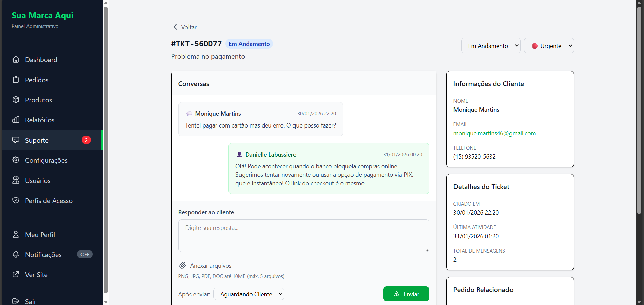The height and width of the screenshot is (305, 644).
Task: Expand the Após enviar status dropdown
Action: (249, 294)
